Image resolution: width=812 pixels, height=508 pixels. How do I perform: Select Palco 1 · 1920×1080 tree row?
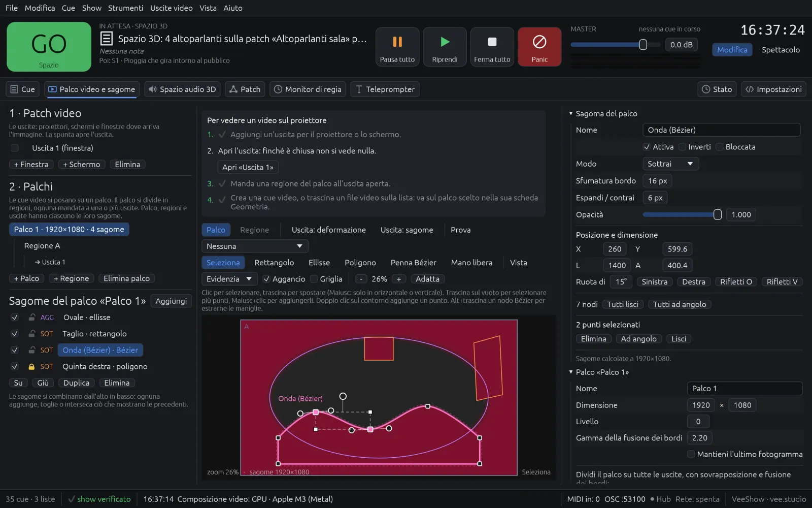tap(69, 229)
